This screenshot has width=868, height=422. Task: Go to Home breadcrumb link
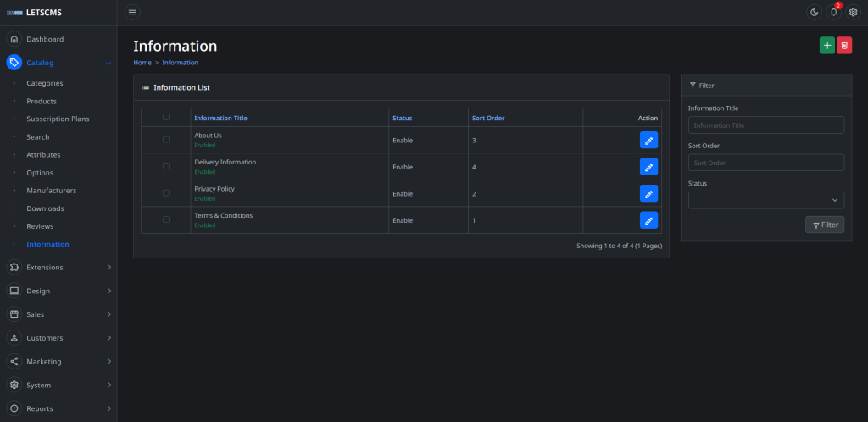pos(142,63)
